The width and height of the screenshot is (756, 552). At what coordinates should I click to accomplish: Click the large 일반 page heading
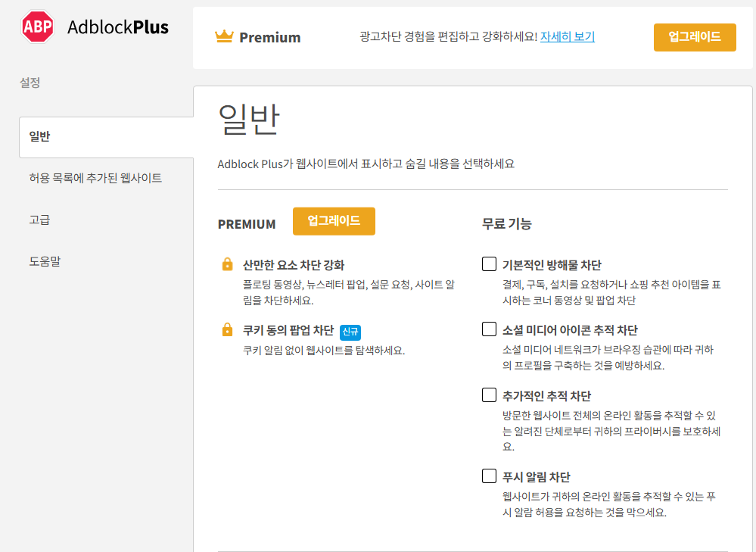[249, 119]
